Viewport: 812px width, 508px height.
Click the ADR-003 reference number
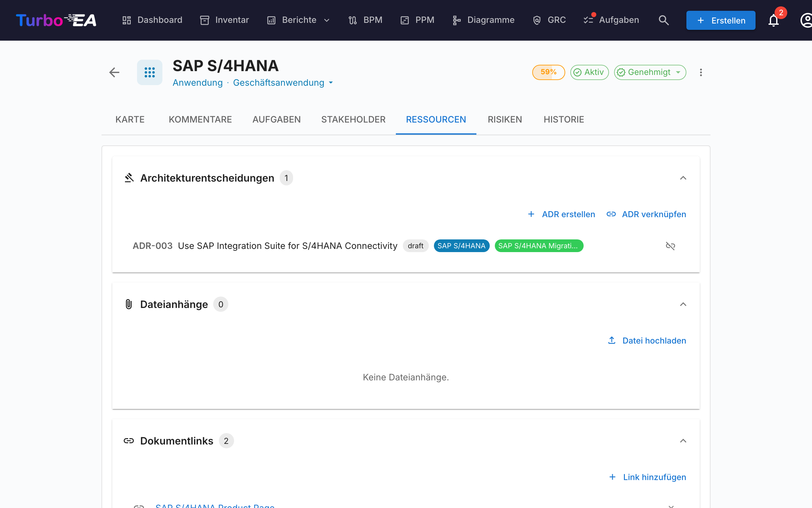pyautogui.click(x=152, y=246)
